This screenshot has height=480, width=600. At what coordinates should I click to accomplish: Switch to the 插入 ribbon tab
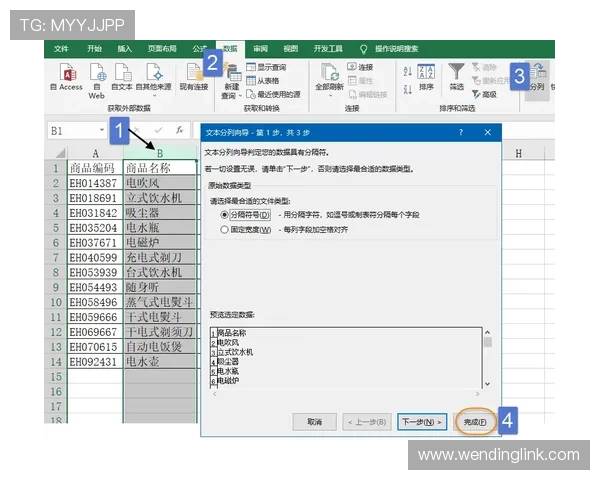[x=124, y=49]
